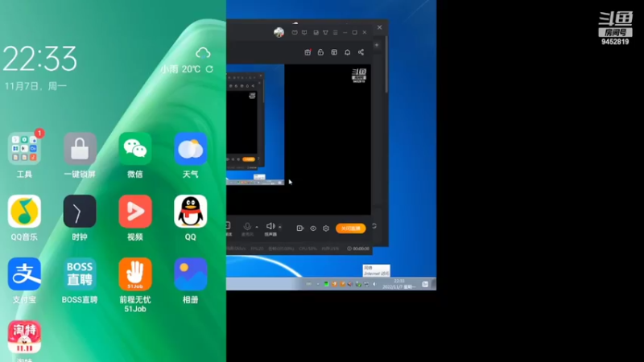Open the 微信 WeChat app
644x362 pixels.
tap(135, 149)
